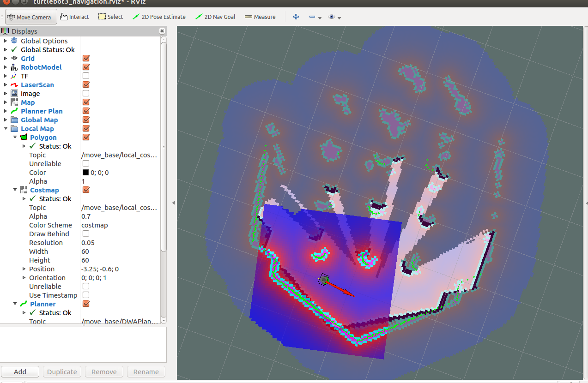Uncheck the RobotModel display checkbox
Image resolution: width=588 pixels, height=383 pixels.
[x=86, y=67]
